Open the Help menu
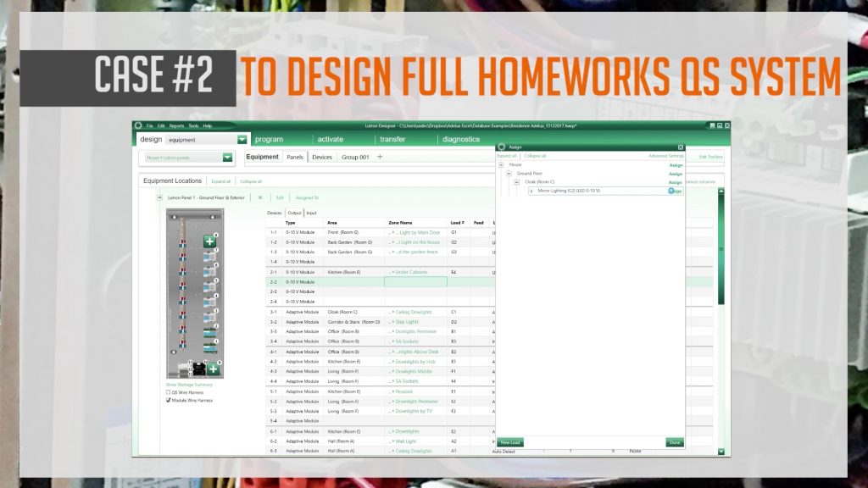This screenshot has height=488, width=868. (208, 125)
